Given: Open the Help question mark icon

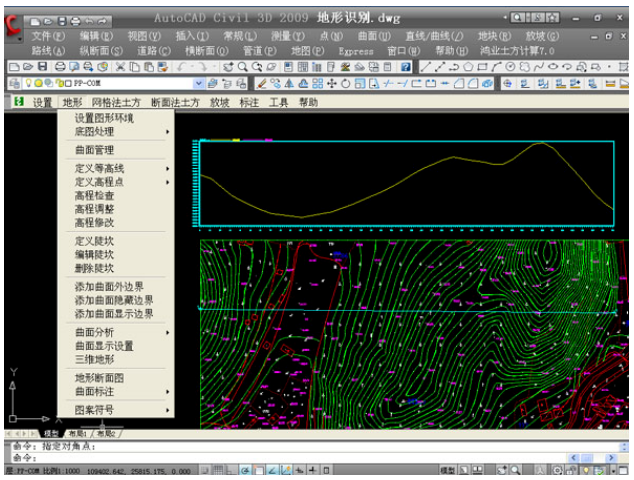Looking at the screenshot, I should 406,67.
